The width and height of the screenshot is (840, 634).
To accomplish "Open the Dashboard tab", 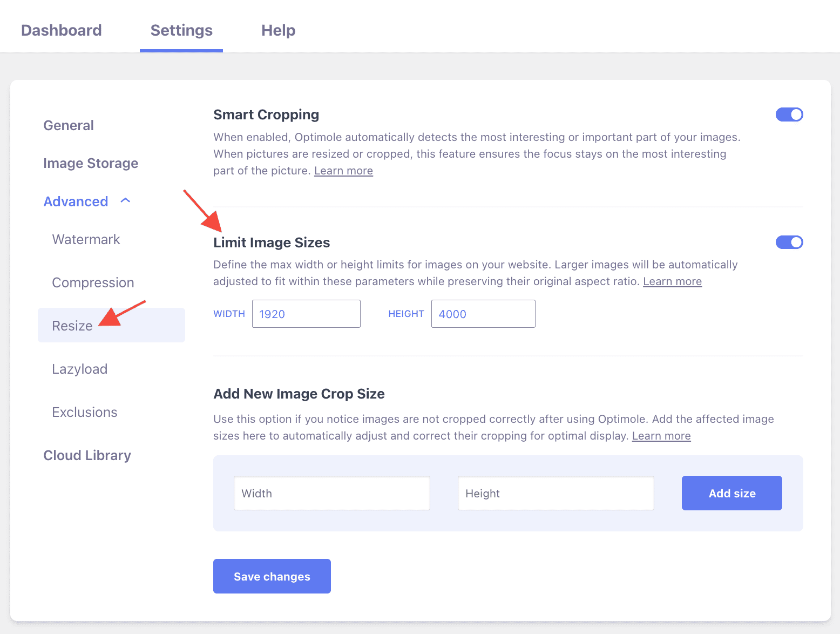I will pyautogui.click(x=62, y=30).
